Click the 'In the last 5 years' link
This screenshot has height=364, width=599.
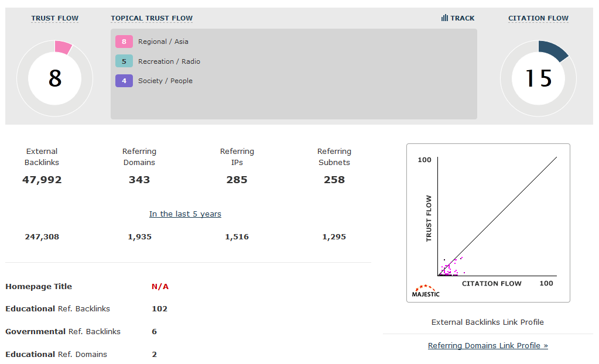point(185,214)
